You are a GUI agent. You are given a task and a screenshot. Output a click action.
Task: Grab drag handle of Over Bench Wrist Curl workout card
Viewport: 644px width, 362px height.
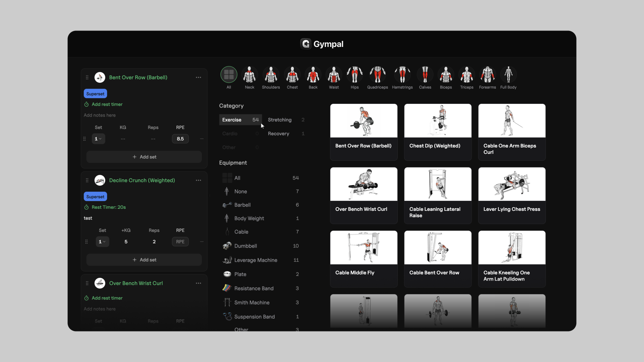click(x=87, y=283)
